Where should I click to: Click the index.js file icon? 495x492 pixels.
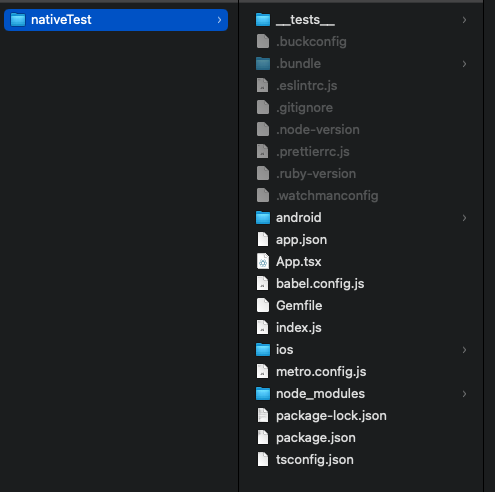(x=263, y=328)
